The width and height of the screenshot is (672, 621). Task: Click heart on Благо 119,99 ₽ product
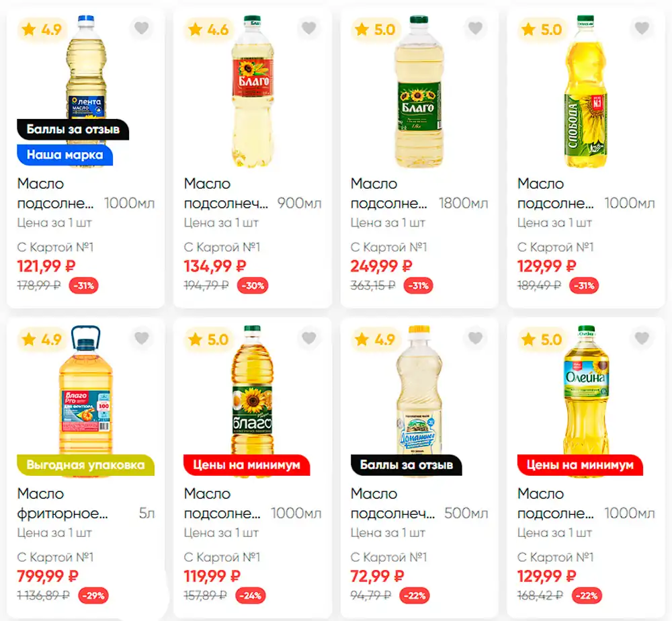point(308,338)
